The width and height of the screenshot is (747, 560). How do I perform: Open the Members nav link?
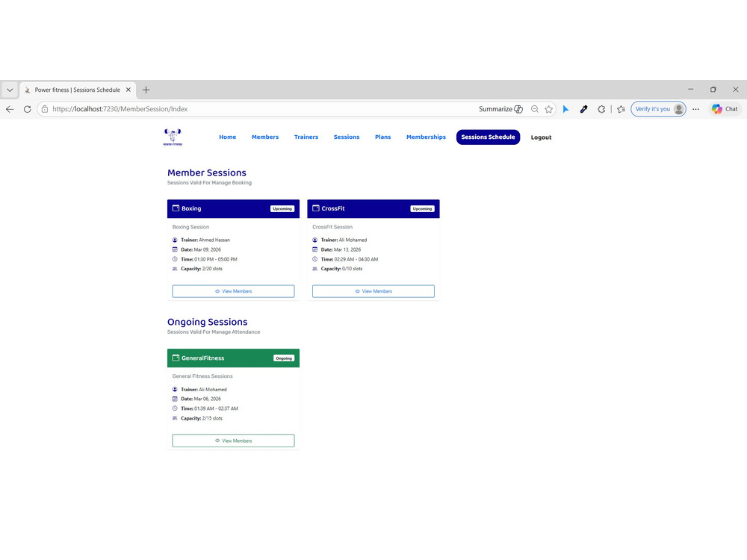pos(265,137)
